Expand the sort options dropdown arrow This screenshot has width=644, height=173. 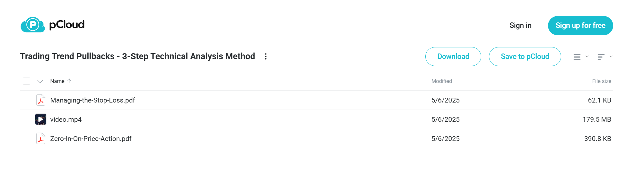(x=611, y=56)
